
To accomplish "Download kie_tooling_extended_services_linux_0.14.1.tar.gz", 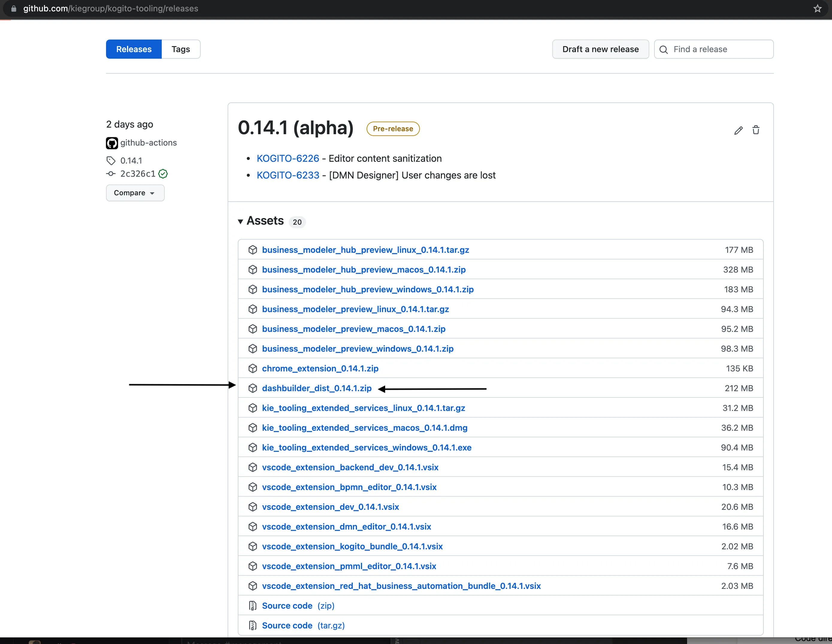I will pos(363,408).
